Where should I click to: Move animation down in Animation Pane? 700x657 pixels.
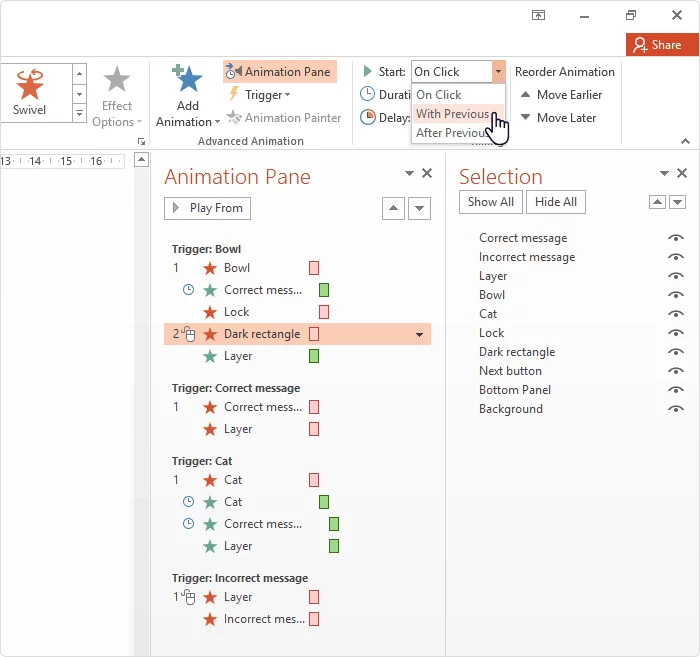coord(419,208)
